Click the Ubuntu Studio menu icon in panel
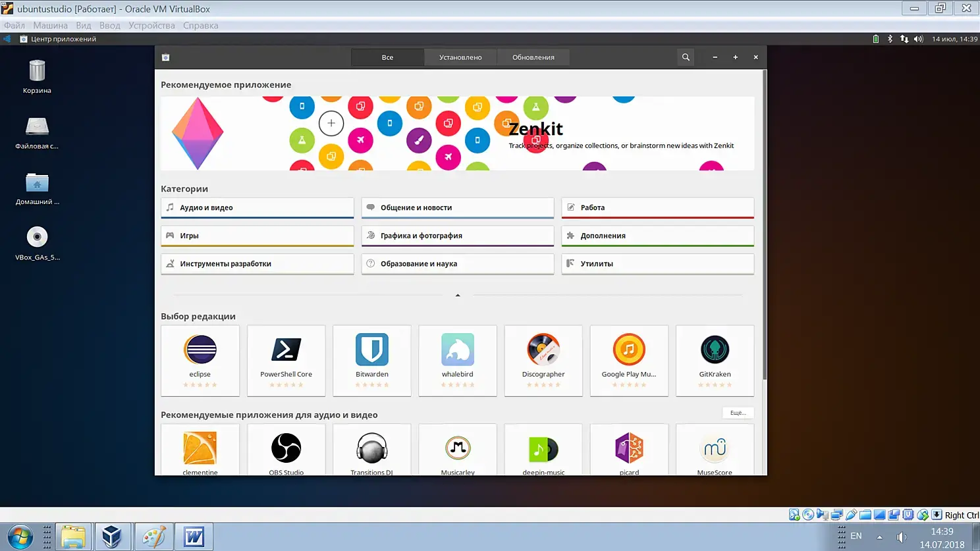 click(x=7, y=39)
